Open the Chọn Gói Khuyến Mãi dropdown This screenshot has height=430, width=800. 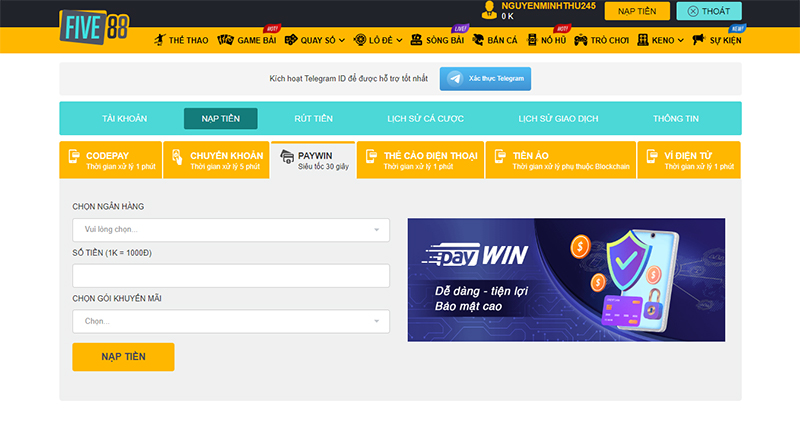point(231,321)
